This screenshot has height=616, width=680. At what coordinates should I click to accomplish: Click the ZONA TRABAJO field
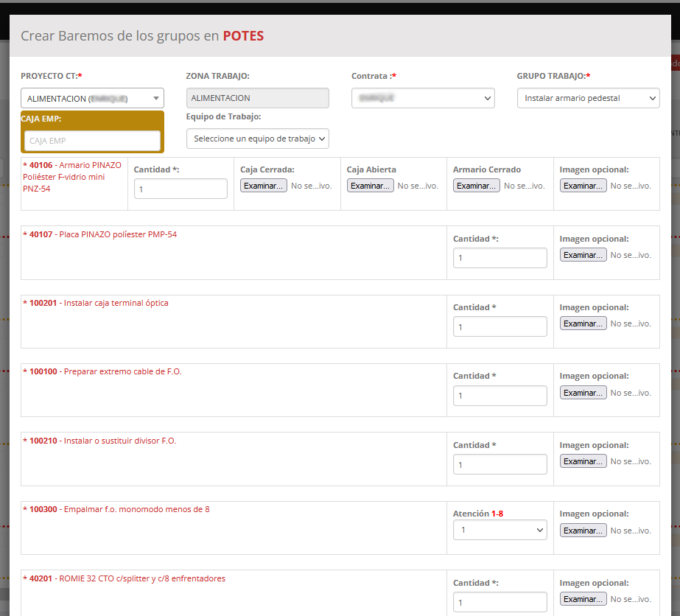pos(258,98)
